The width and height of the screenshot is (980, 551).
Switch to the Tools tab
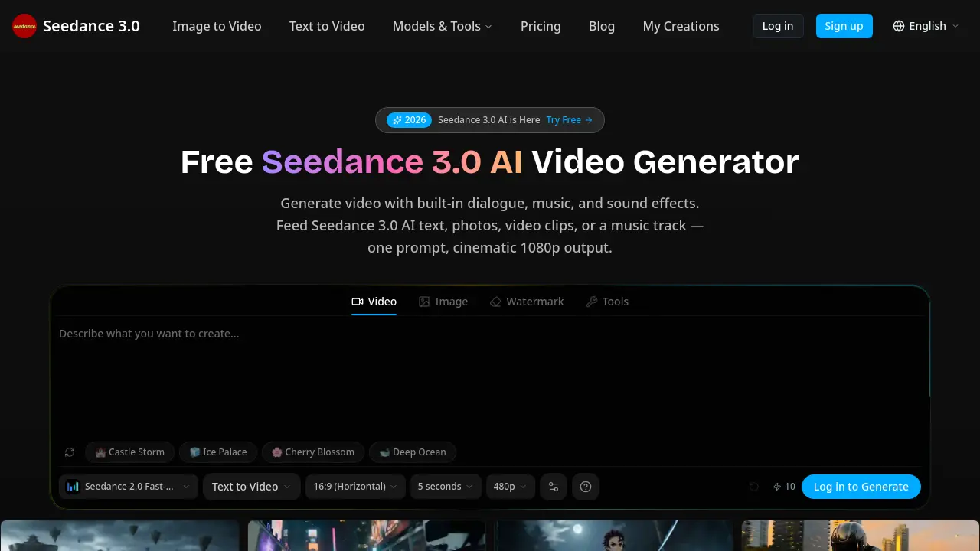(x=607, y=302)
